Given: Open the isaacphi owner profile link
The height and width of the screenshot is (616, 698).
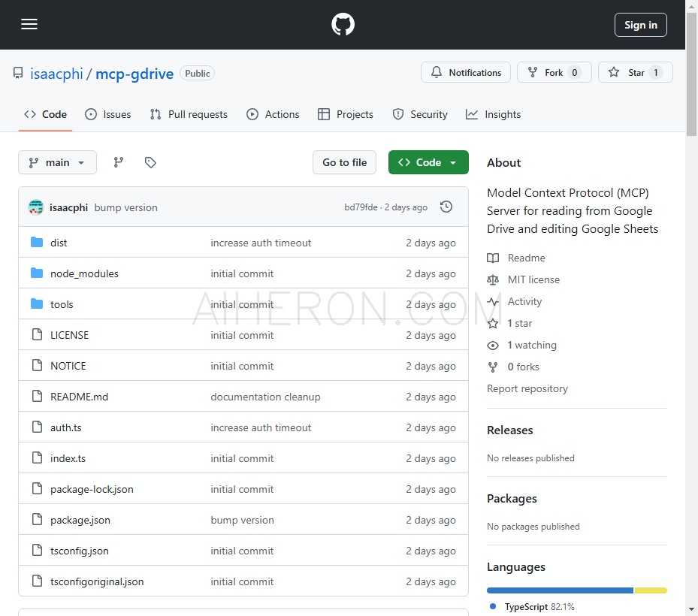Looking at the screenshot, I should tap(56, 74).
